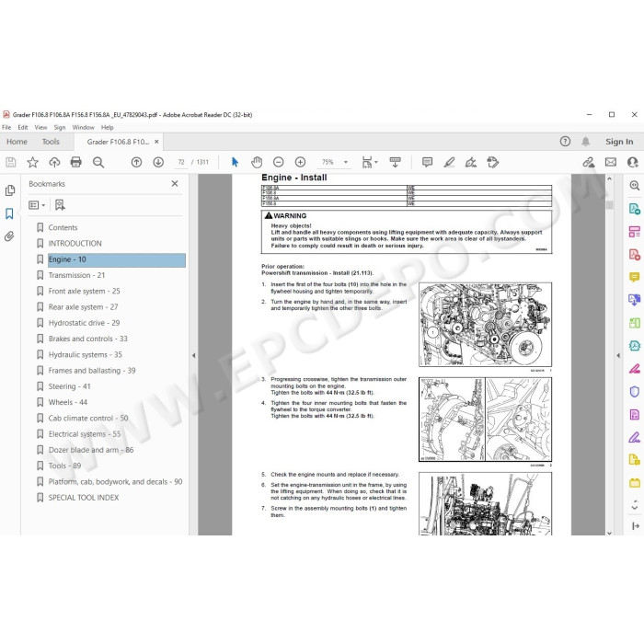Open the Edit menu
Viewport: 644px width, 644px height.
point(23,127)
